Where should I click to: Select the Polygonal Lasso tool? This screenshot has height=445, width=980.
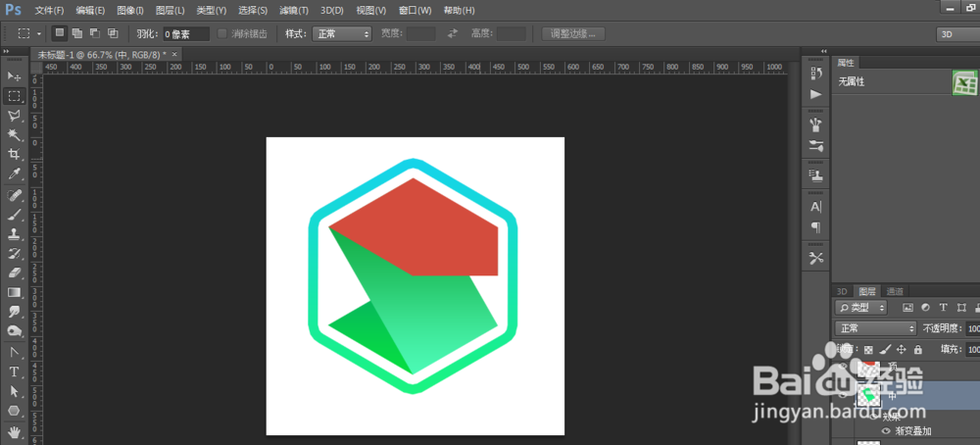click(15, 116)
